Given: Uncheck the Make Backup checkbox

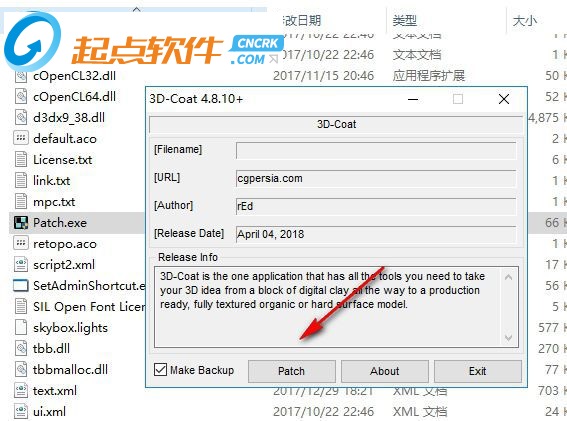Looking at the screenshot, I should pyautogui.click(x=160, y=370).
